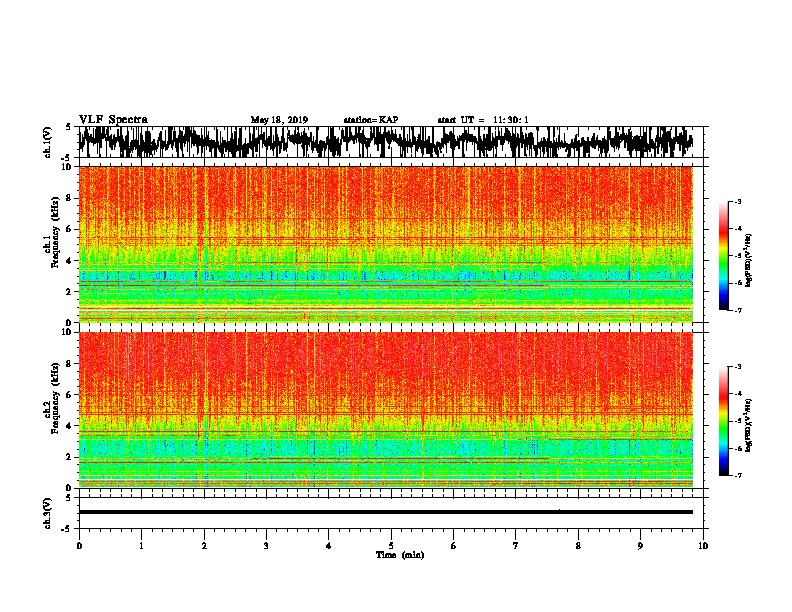Click time tick label '2' on x-axis
This screenshot has height=612, width=792.
coord(204,546)
